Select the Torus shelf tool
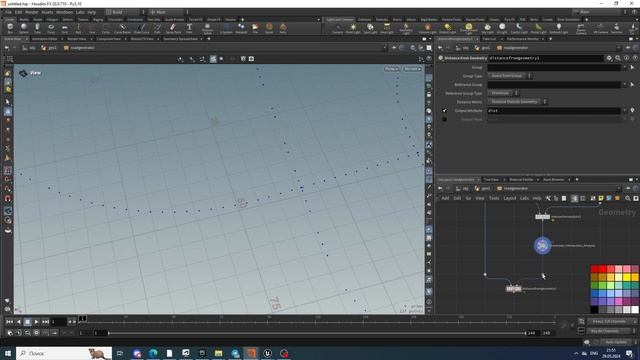 [51, 28]
